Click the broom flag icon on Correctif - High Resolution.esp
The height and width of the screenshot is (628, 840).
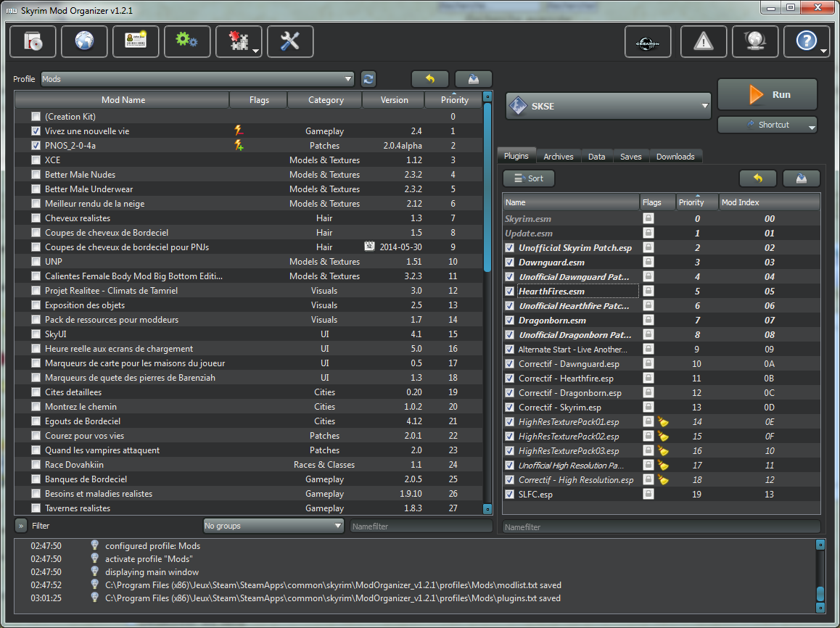(663, 479)
